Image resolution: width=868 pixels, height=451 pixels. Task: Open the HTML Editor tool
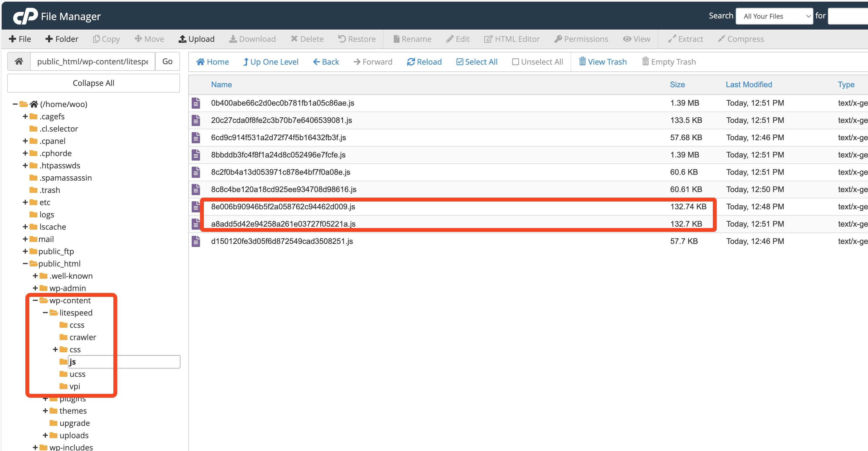pyautogui.click(x=512, y=39)
